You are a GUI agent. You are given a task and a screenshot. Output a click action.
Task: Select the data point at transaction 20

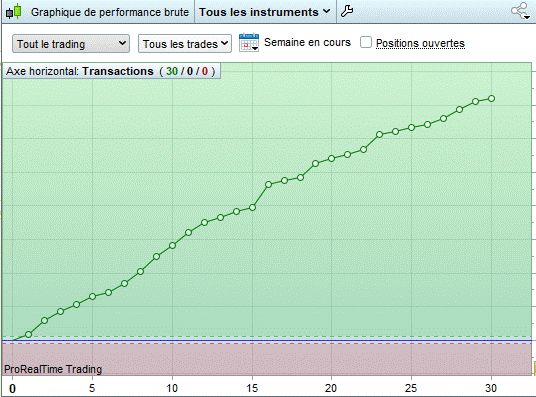pos(331,159)
